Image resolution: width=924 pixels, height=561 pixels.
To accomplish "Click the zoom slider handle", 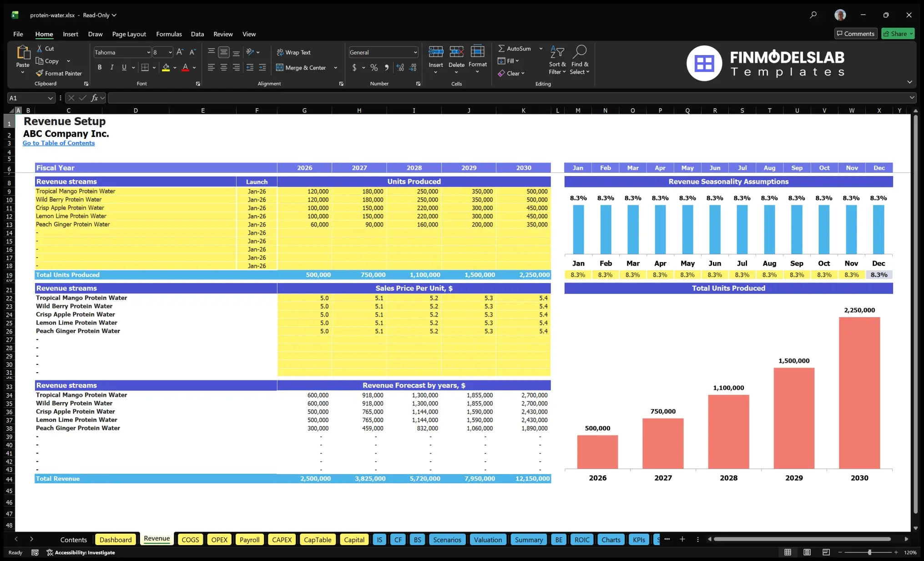I will click(869, 552).
